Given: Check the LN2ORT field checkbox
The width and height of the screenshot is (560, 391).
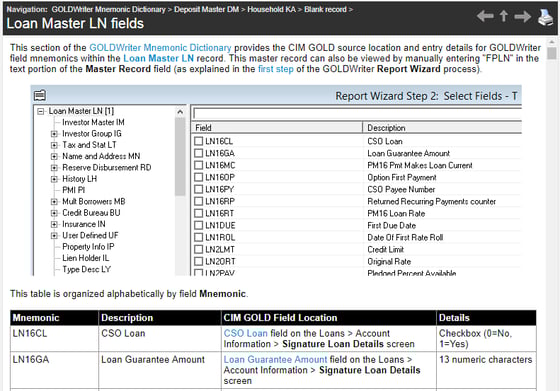Looking at the screenshot, I should click(198, 261).
